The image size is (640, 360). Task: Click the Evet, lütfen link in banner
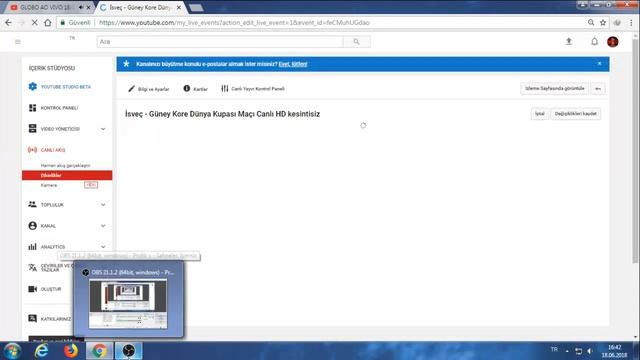pos(293,64)
